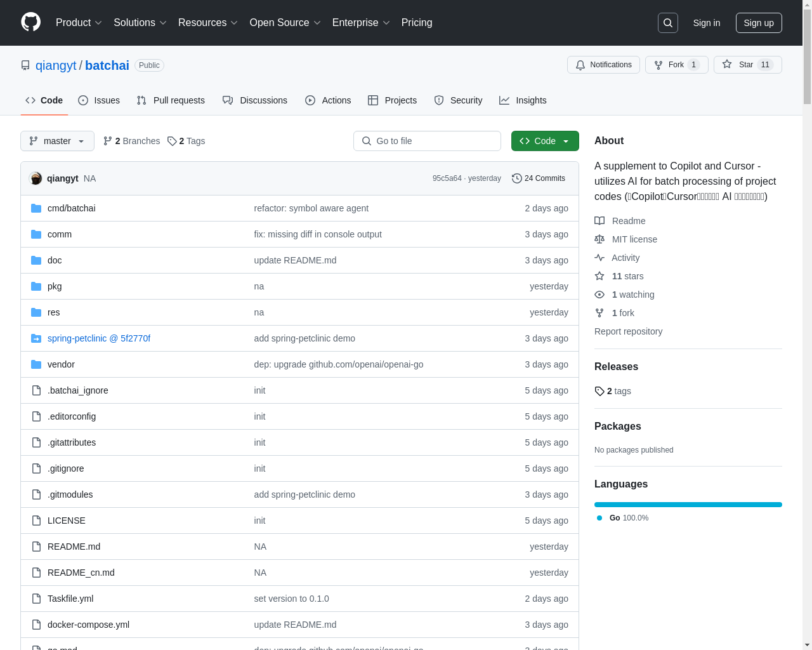This screenshot has height=650, width=812.
Task: Click the spring-petclinic submodule icon
Action: point(36,338)
